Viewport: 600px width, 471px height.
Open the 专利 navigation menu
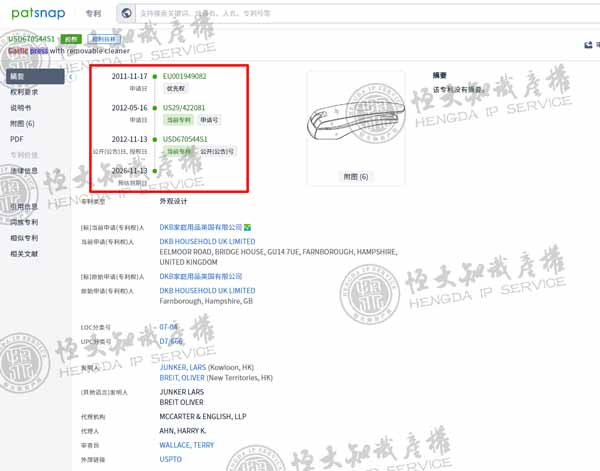(93, 14)
